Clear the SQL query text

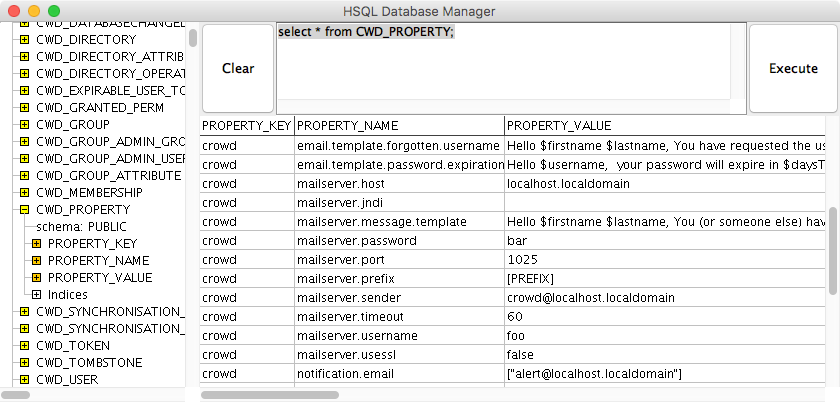tap(238, 69)
